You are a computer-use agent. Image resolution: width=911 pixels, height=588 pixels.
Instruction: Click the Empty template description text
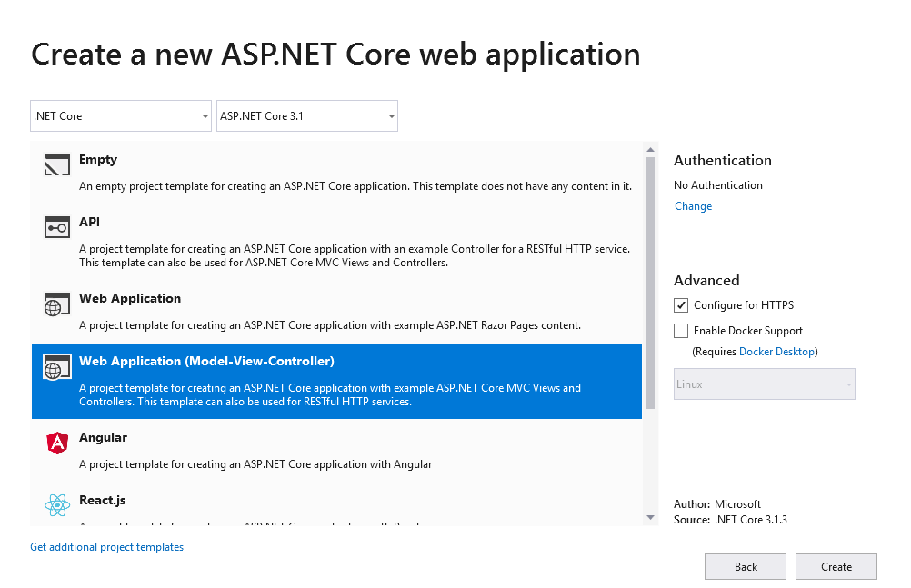click(x=355, y=186)
